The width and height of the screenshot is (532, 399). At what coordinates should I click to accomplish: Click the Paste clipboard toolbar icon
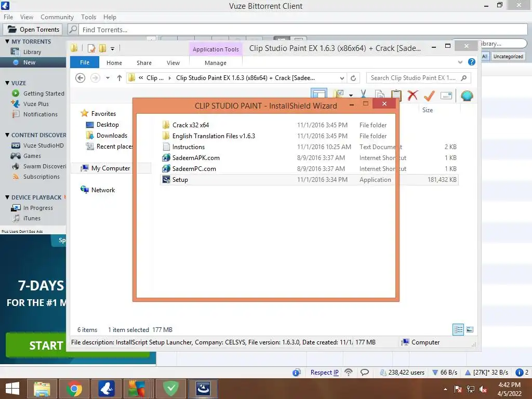(x=396, y=96)
